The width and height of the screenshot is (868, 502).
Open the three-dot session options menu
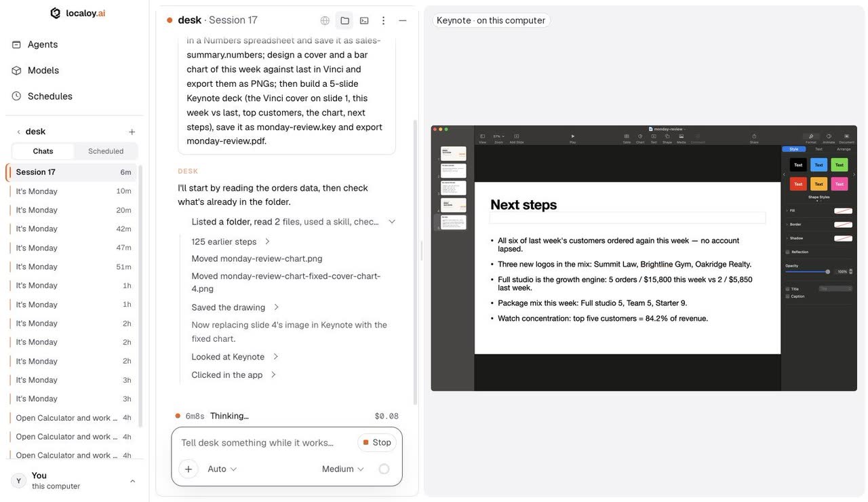click(x=383, y=20)
